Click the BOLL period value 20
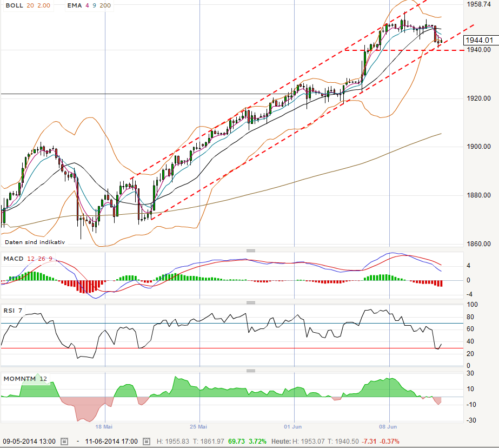 [x=30, y=5]
